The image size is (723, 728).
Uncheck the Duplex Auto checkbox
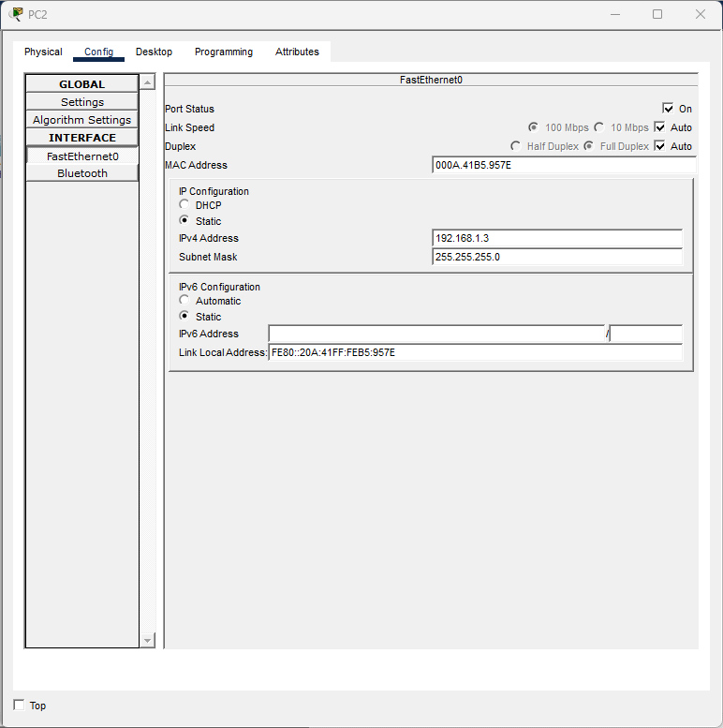click(660, 146)
